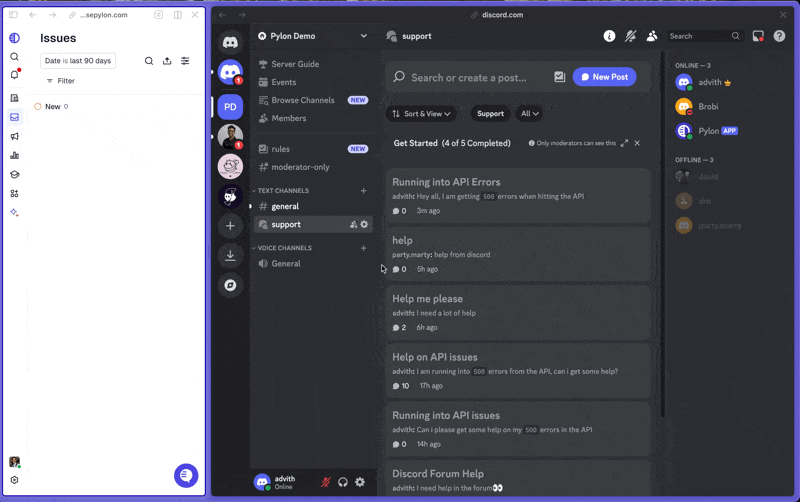This screenshot has width=800, height=502.
Task: Open Date is last 90 days filter
Action: click(78, 61)
